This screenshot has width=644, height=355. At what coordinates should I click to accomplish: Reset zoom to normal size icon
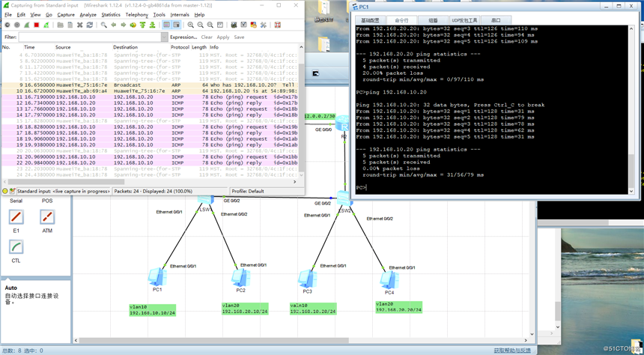click(210, 25)
